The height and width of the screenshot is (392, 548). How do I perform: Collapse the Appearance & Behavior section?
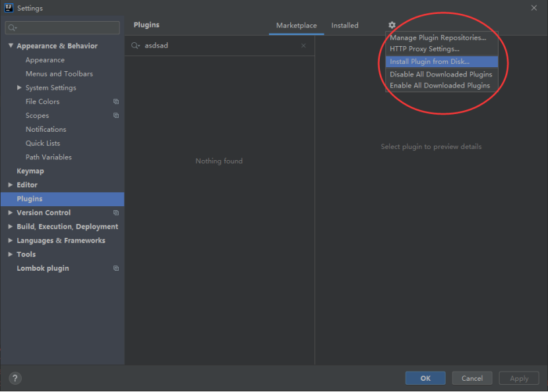point(11,45)
